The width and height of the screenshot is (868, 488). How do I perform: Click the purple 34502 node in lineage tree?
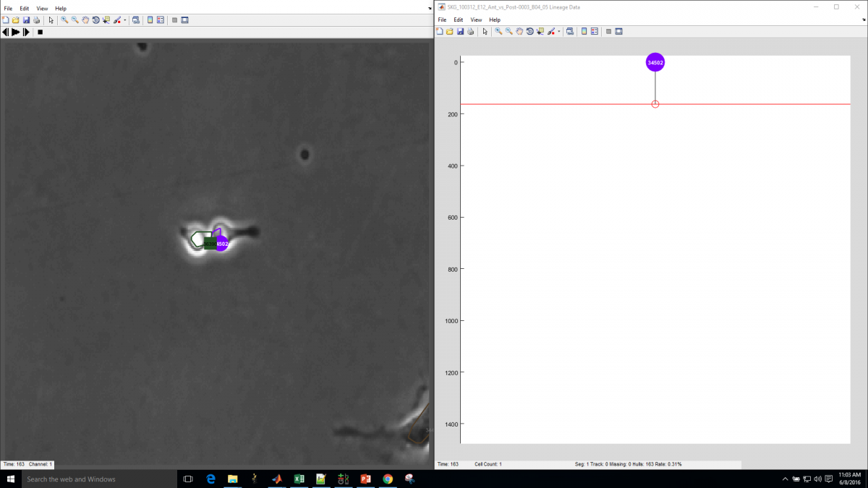655,62
